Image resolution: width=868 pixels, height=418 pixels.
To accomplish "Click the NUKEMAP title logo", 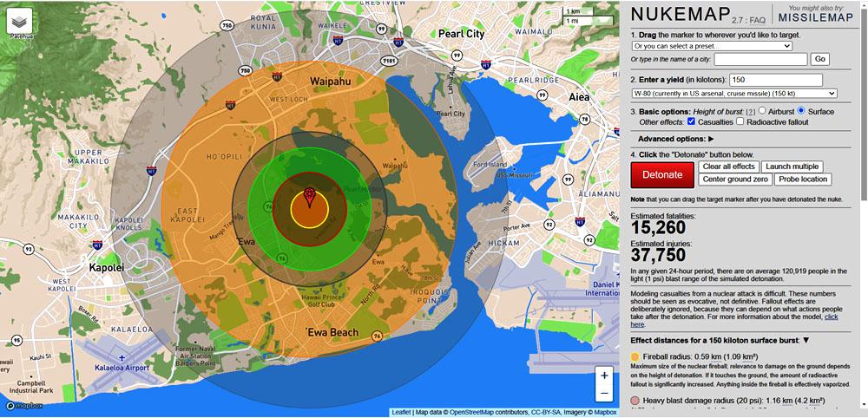I will click(x=681, y=14).
